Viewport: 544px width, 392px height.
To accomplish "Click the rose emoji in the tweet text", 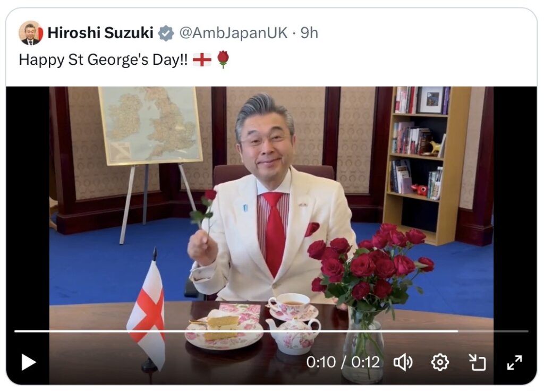I will [223, 59].
